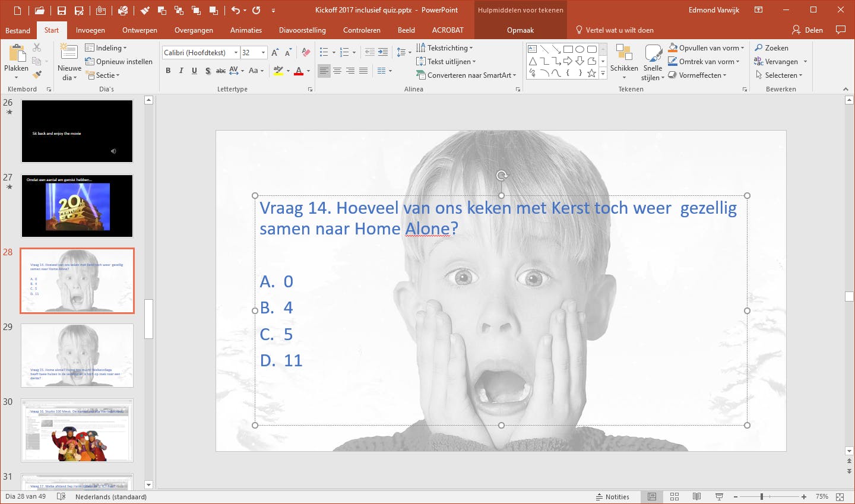Undo the last action

[236, 10]
